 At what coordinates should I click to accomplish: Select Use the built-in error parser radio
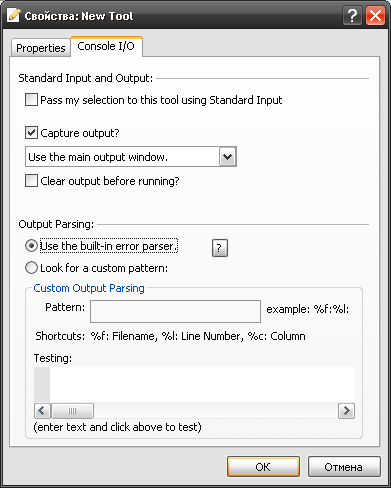click(x=31, y=246)
